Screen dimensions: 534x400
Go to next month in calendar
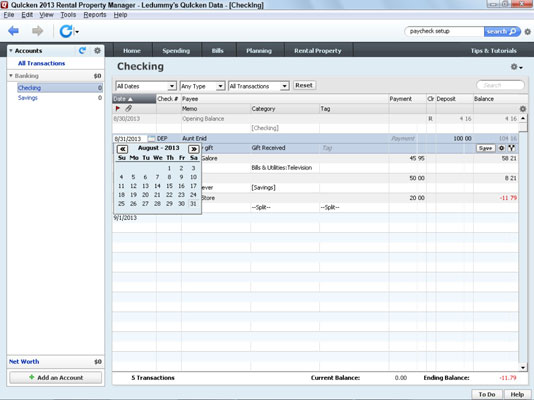[193, 149]
